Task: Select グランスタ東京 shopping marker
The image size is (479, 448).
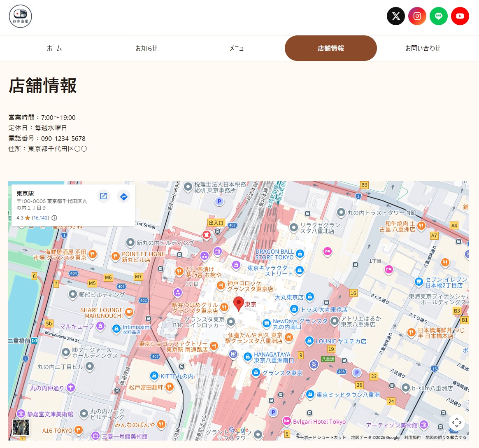Action: [256, 373]
